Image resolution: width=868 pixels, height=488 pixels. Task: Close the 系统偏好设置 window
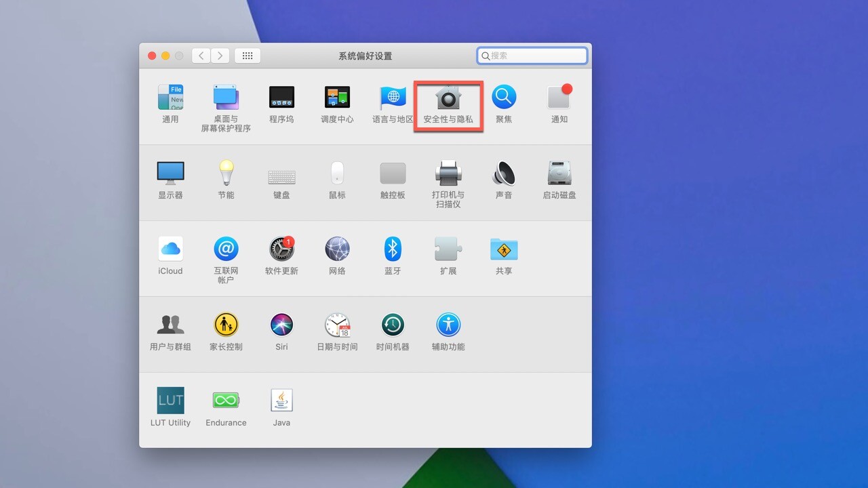[x=152, y=56]
